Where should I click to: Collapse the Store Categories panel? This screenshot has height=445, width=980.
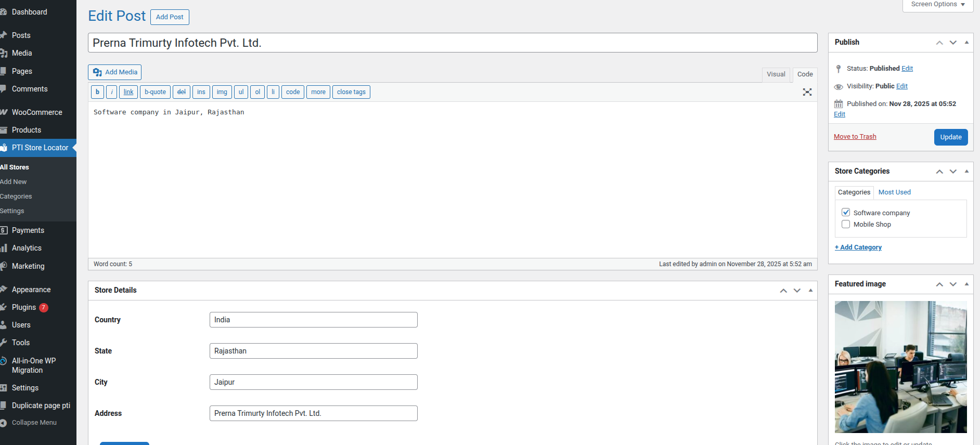point(966,172)
